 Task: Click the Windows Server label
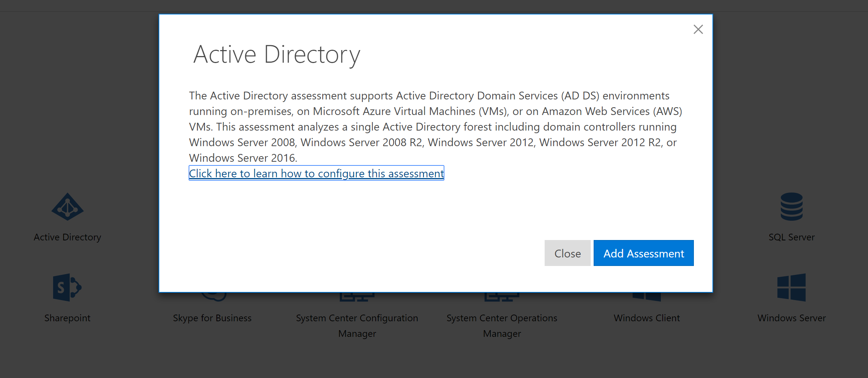click(792, 318)
